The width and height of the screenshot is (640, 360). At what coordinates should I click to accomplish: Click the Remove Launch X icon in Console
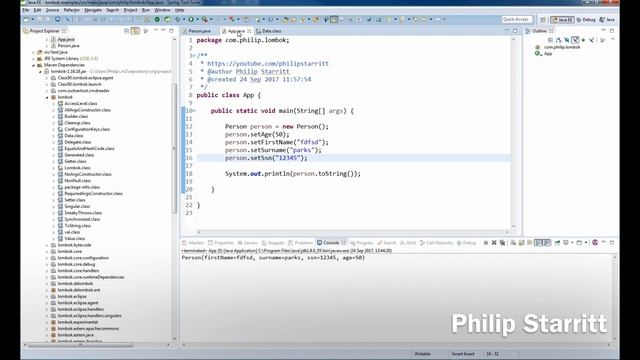493,243
